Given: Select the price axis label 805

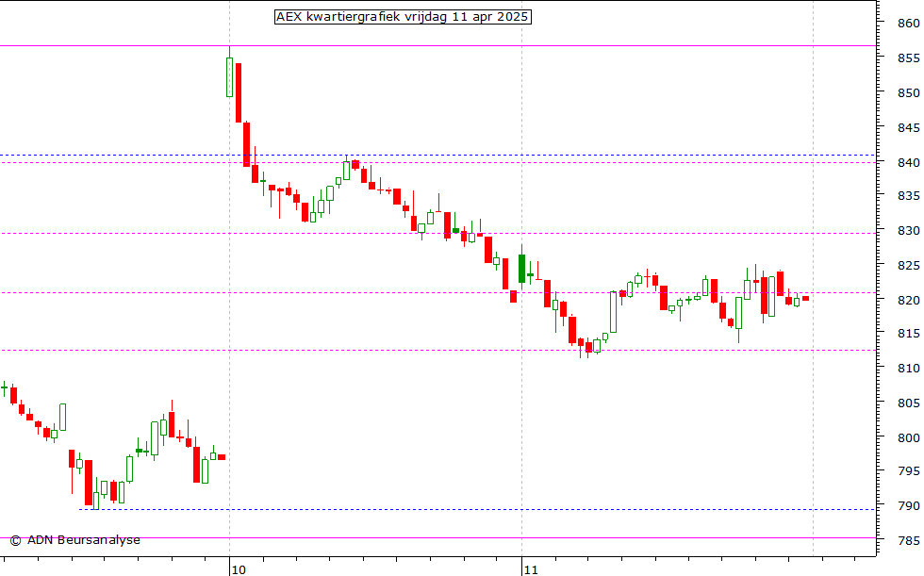Looking at the screenshot, I should point(908,403).
